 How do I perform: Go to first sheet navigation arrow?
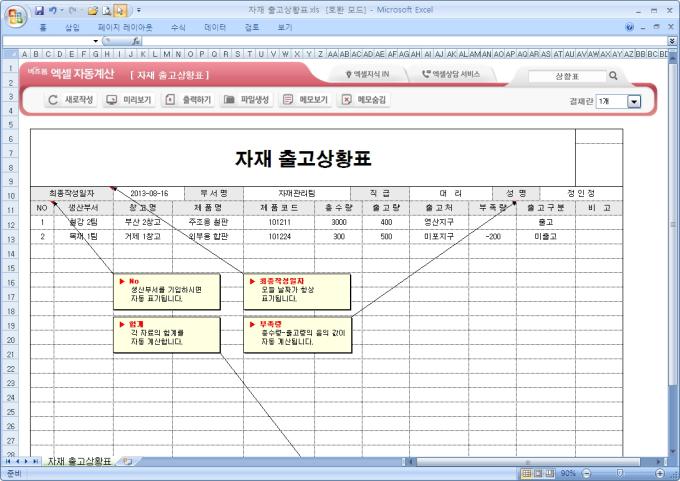click(7, 461)
